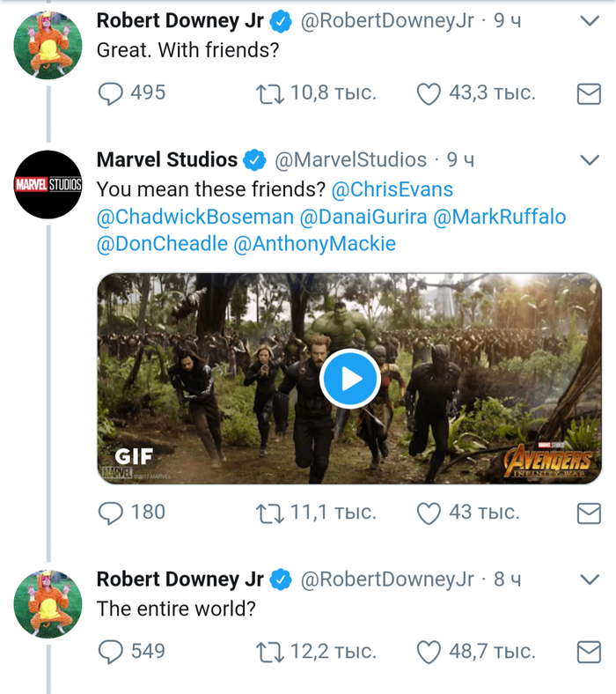The image size is (616, 694).
Task: Share Marvel Studios tweet via envelope icon
Action: 588,513
